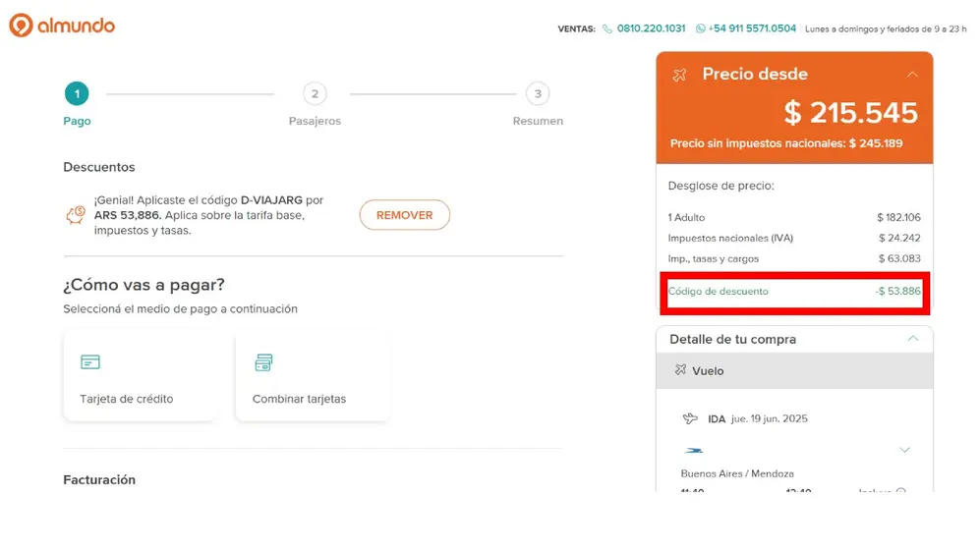Click the -$ 53.886 discount amount
Screen dimensions: 980x551
tap(897, 291)
